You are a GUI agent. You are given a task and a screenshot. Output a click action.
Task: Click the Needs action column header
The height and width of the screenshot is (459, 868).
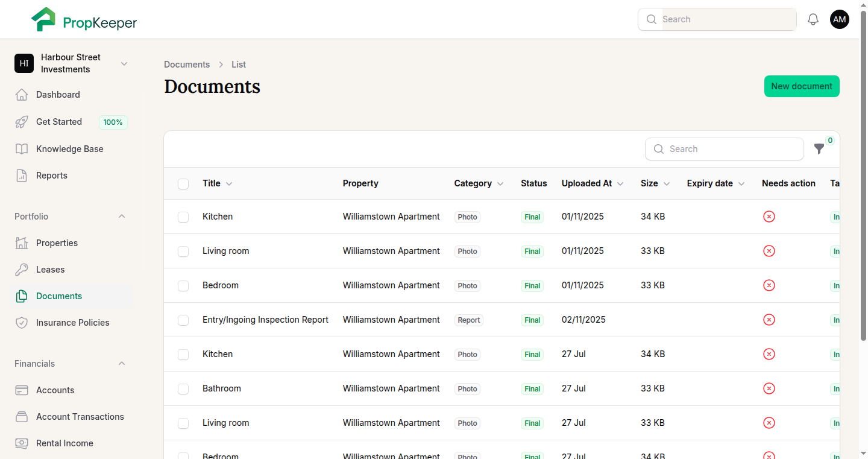click(x=788, y=183)
